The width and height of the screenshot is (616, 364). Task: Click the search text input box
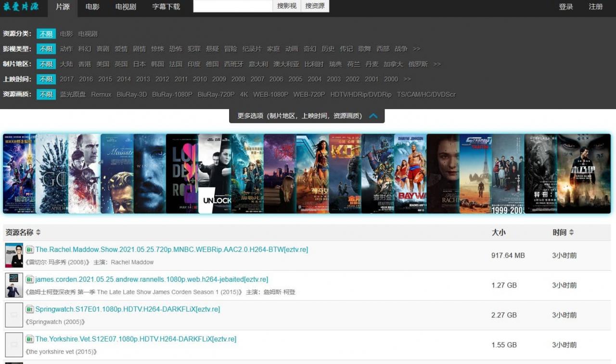click(233, 6)
